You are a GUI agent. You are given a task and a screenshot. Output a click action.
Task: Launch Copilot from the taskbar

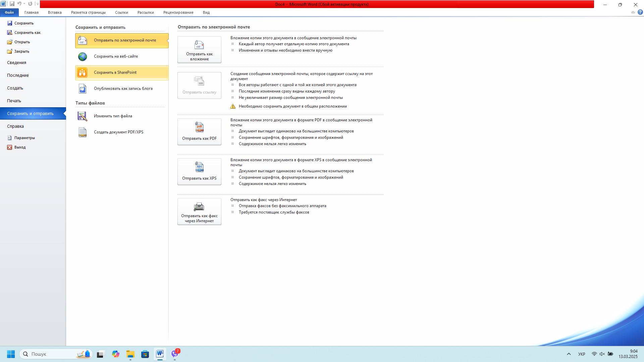pos(116,354)
